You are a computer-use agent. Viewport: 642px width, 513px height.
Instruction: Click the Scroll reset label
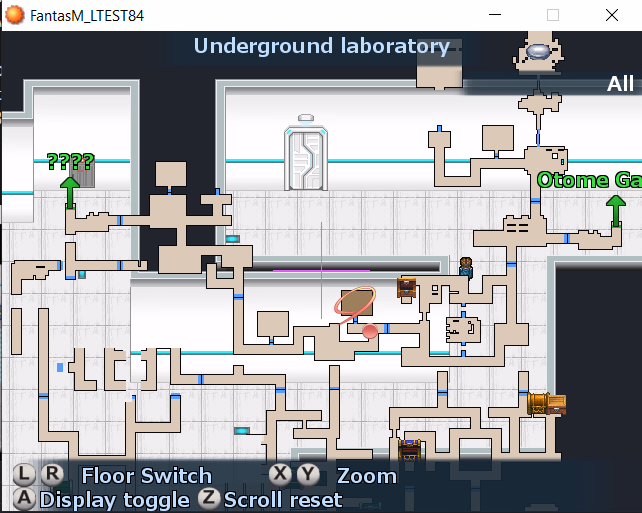point(283,499)
